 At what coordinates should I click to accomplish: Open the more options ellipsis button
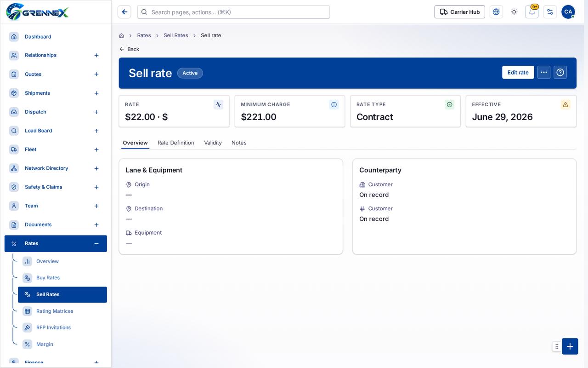point(544,72)
